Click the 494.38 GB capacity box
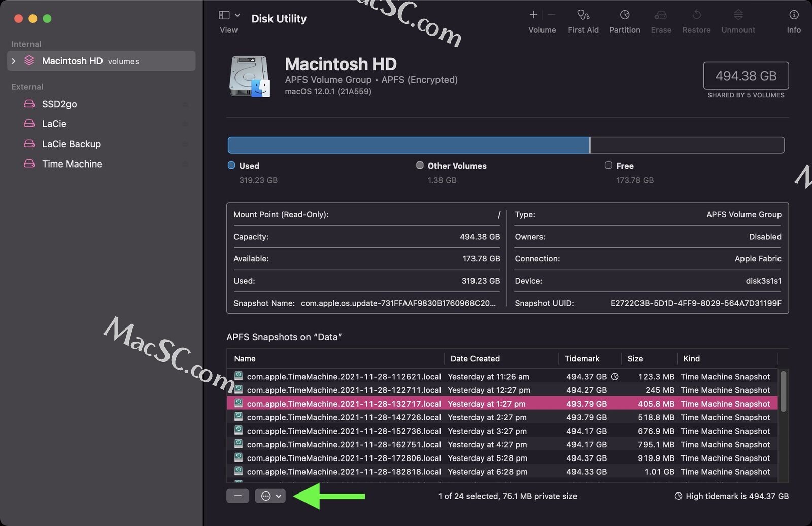The height and width of the screenshot is (526, 812). (x=746, y=76)
